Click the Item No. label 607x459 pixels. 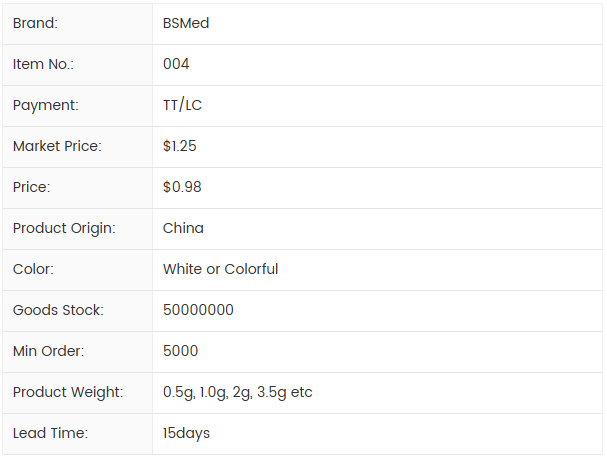(x=43, y=64)
